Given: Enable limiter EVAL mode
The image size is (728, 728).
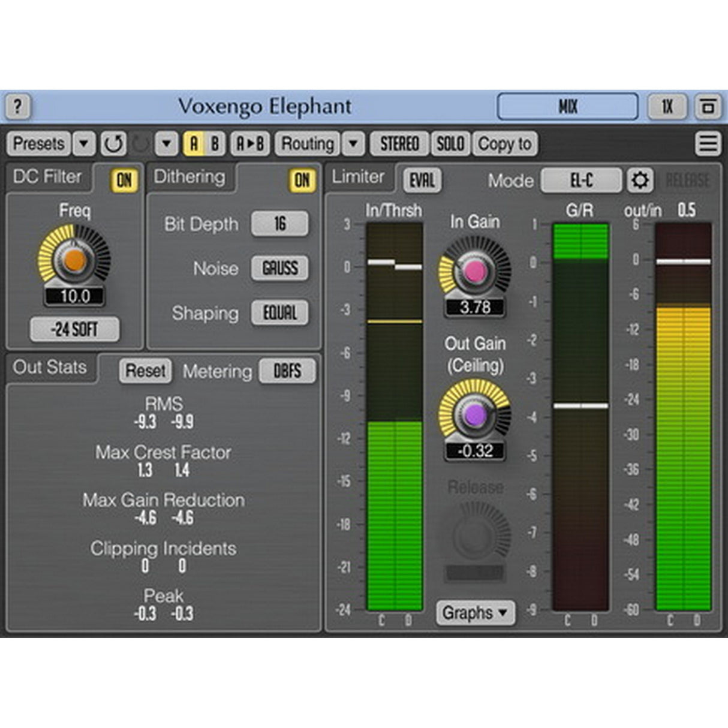Looking at the screenshot, I should 421,181.
